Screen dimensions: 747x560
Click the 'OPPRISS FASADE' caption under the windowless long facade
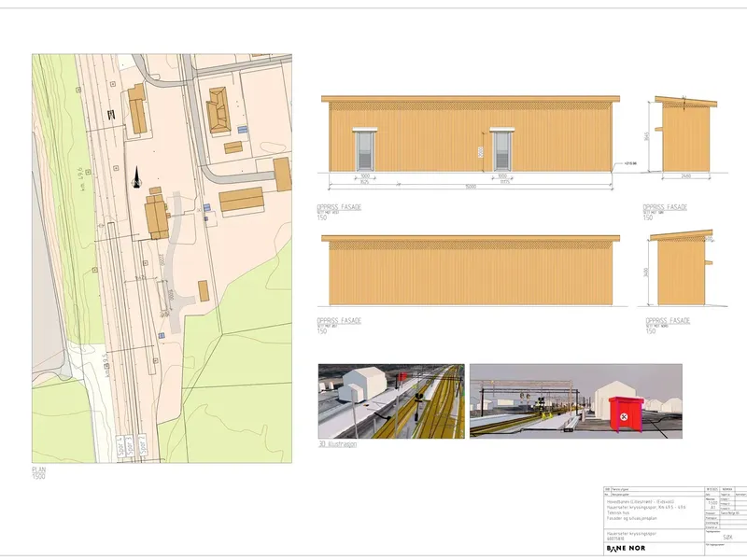click(x=339, y=320)
